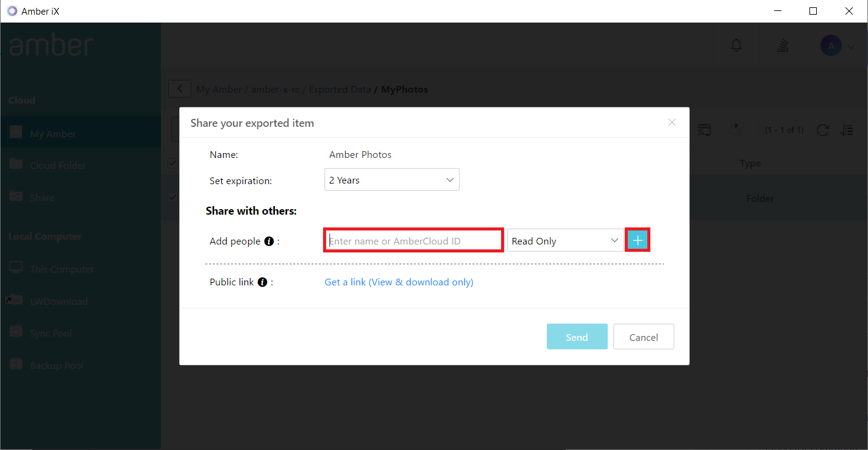The height and width of the screenshot is (450, 868).
Task: Click the Amber Photos name text
Action: pyautogui.click(x=360, y=155)
